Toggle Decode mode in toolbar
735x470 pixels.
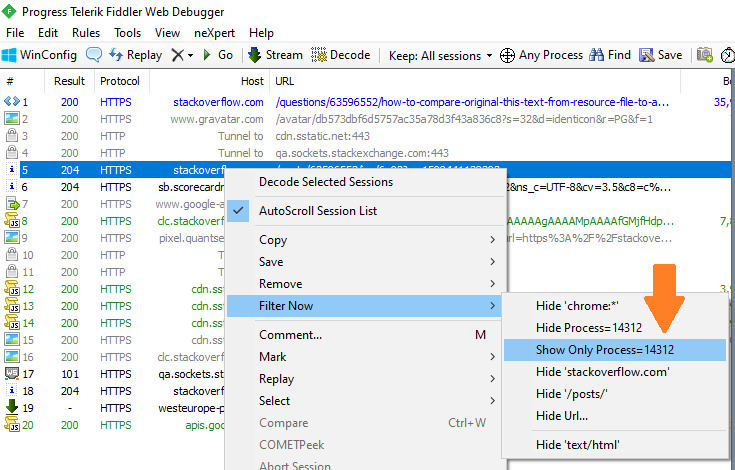click(x=341, y=55)
